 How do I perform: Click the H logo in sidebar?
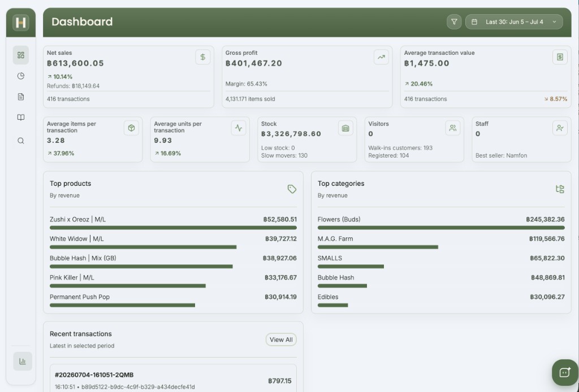tap(21, 23)
